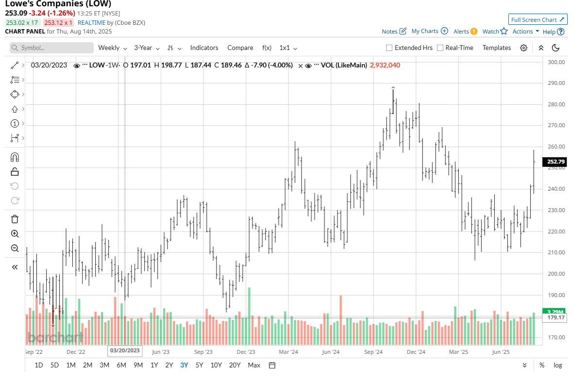This screenshot has width=588, height=381.
Task: Delete drawings with the trash icon
Action: (15, 219)
